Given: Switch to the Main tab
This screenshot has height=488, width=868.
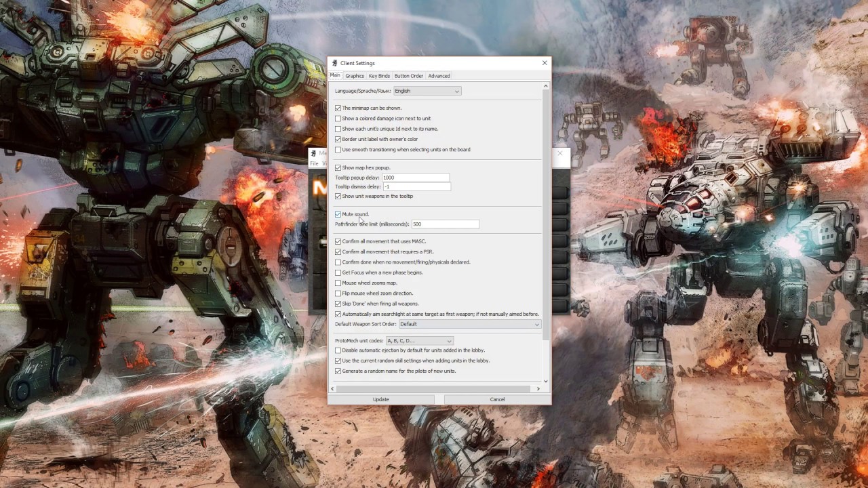Looking at the screenshot, I should tap(335, 75).
